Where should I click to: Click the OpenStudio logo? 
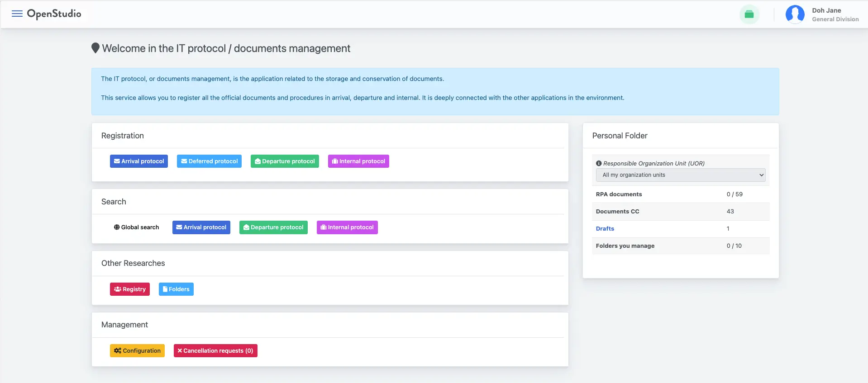click(x=54, y=14)
